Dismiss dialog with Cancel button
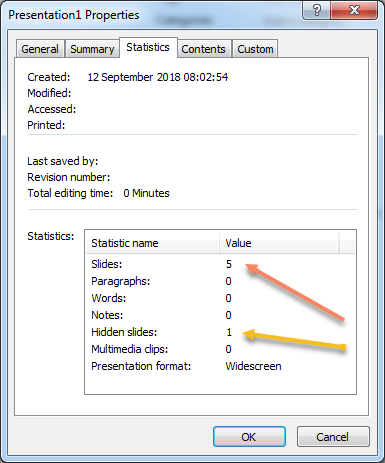This screenshot has height=463, width=385. coord(333,436)
